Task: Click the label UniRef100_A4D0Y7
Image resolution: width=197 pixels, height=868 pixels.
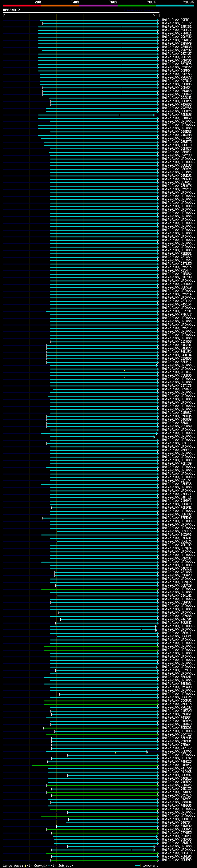Action: 176,765
